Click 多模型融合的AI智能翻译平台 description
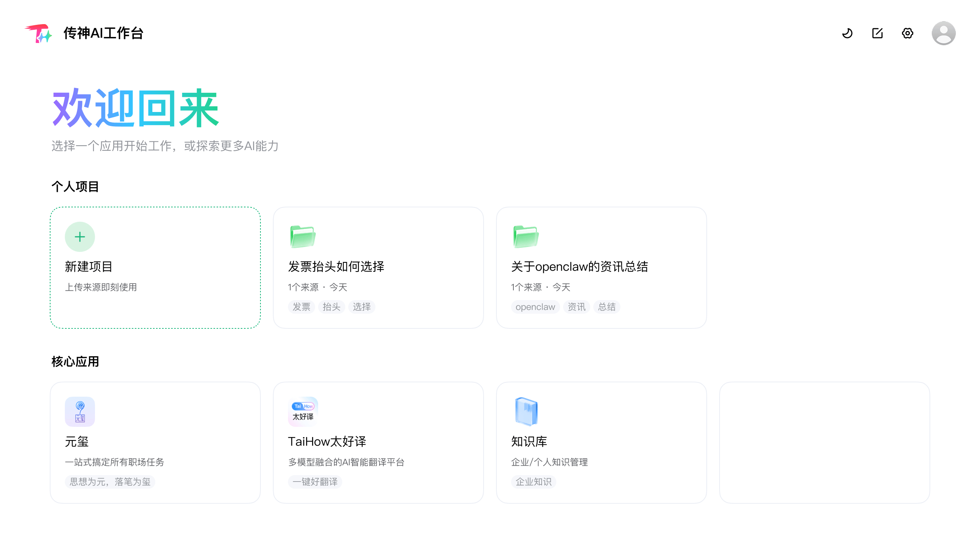 pyautogui.click(x=346, y=462)
